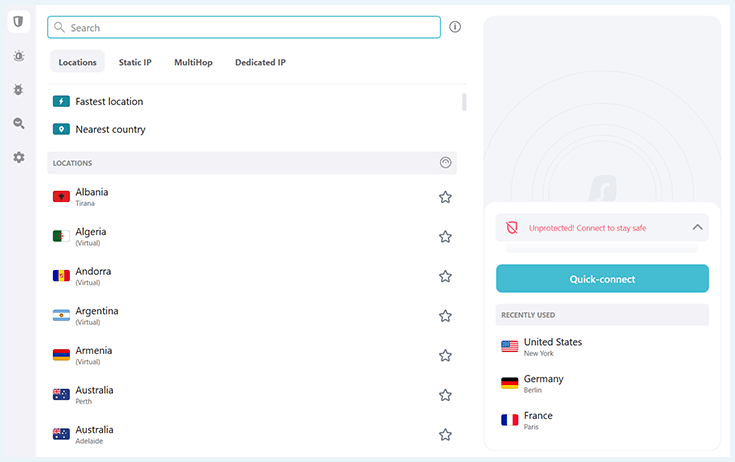Open the Alert siren section in sidebar
735x462 pixels.
pyautogui.click(x=19, y=56)
